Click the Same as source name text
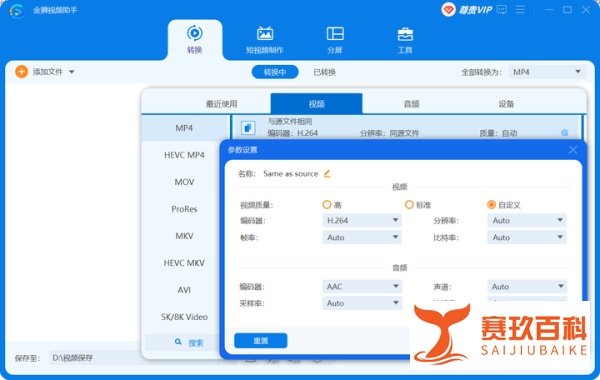The width and height of the screenshot is (600, 380). click(291, 174)
